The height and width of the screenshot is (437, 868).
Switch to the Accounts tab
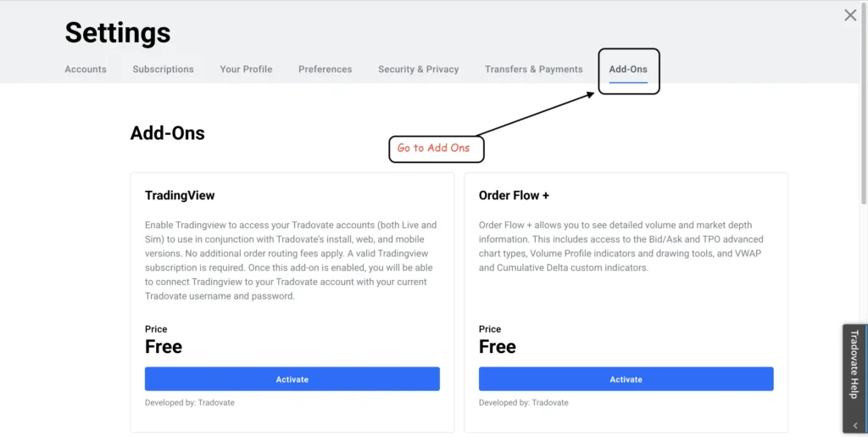tap(86, 70)
